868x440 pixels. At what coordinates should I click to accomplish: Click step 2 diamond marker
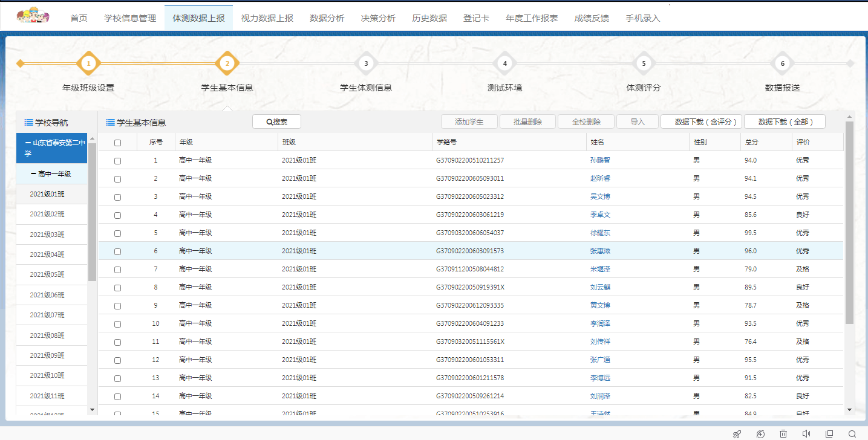pos(227,63)
